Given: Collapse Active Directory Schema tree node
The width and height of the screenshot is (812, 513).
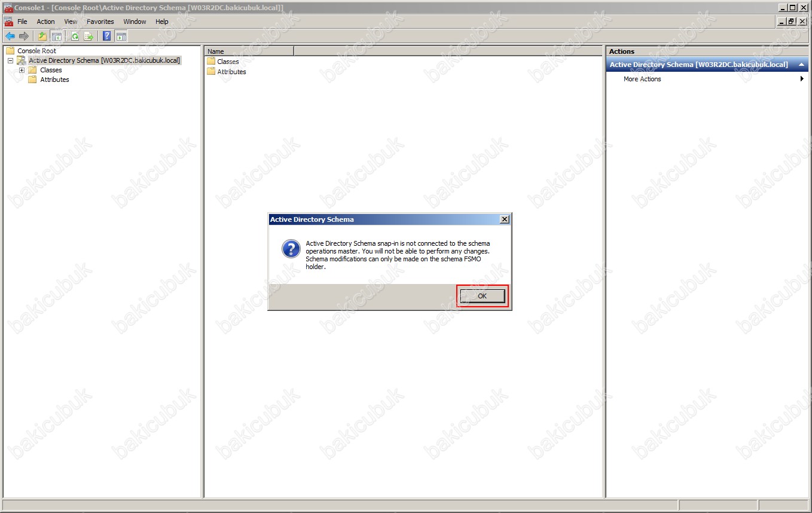Looking at the screenshot, I should 10,61.
